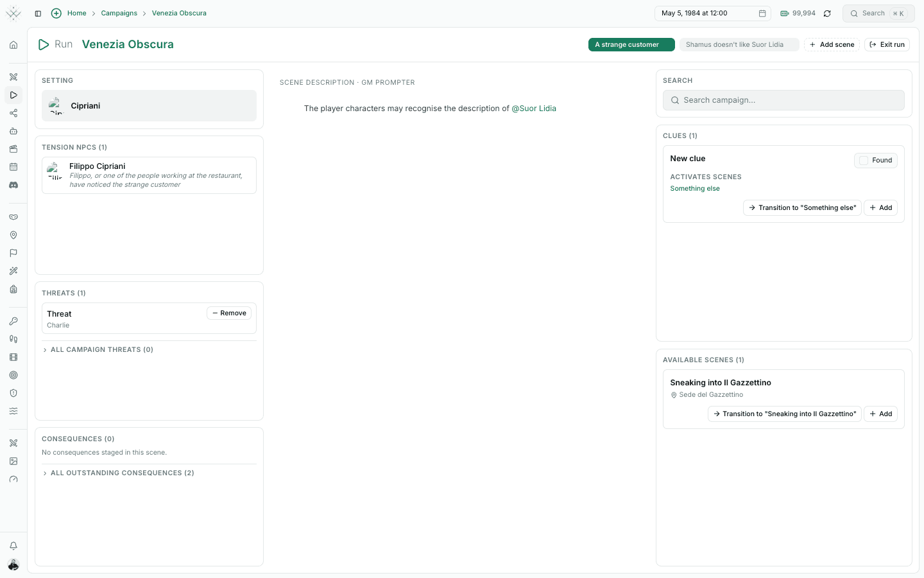Click the refresh sync icon in top bar
The height and width of the screenshot is (578, 924).
[827, 13]
